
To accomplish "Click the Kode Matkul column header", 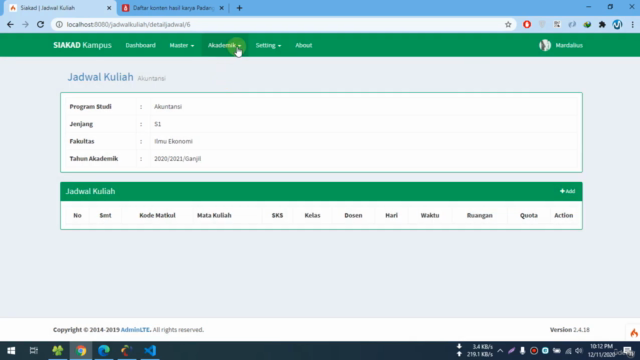I will click(x=157, y=215).
